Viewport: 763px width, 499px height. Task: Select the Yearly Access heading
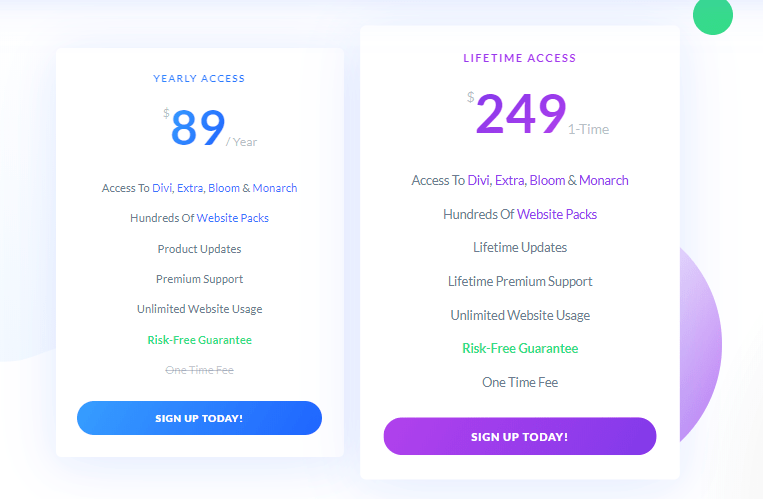click(199, 78)
